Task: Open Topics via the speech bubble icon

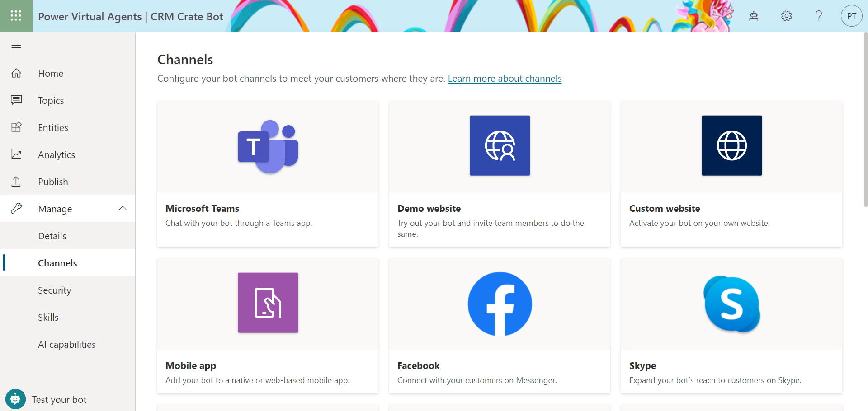Action: pos(16,100)
